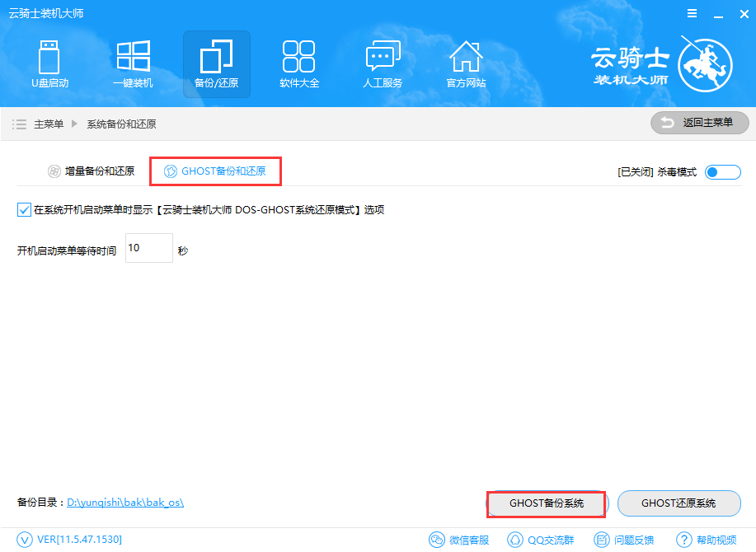Viewport: 756px width, 552px height.
Task: Click the 开机启动菜单等待时间 label
Action: click(x=67, y=251)
